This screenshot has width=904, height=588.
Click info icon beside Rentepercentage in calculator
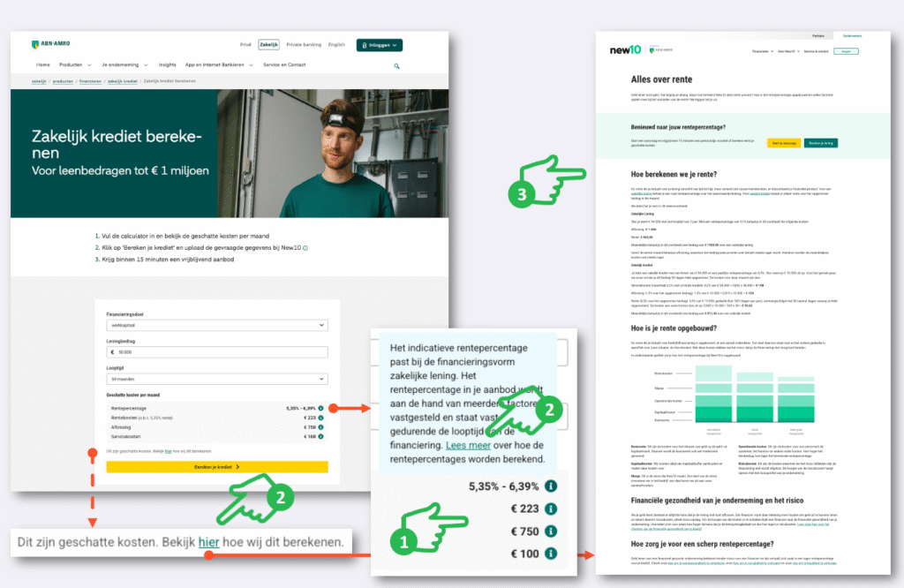[320, 409]
